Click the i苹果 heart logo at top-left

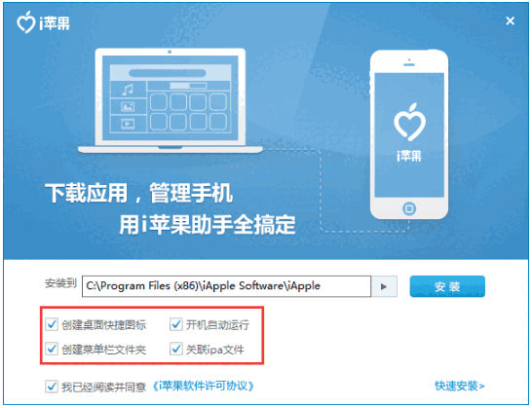pyautogui.click(x=25, y=22)
